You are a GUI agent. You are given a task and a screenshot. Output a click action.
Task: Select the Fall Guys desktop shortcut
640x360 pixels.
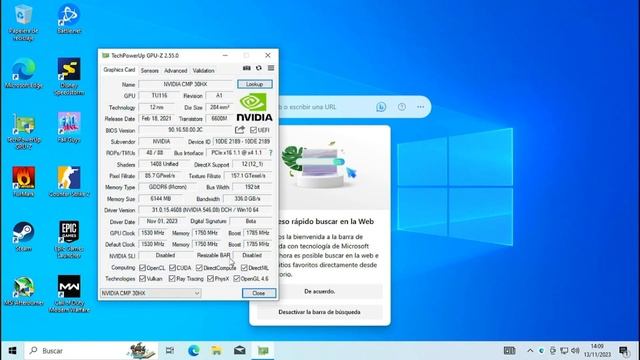click(69, 128)
